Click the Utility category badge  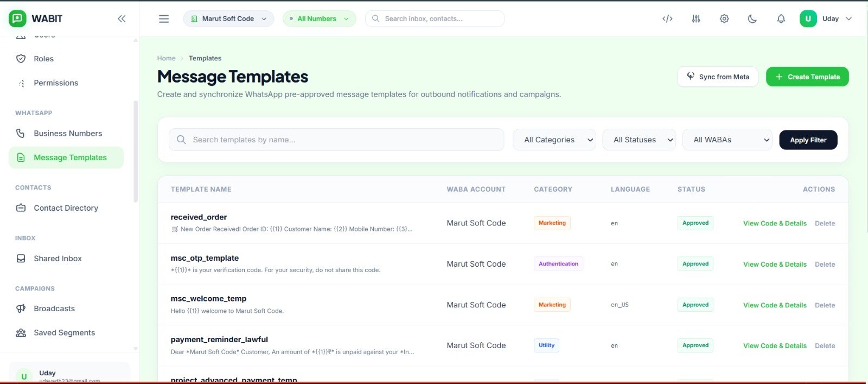(546, 345)
